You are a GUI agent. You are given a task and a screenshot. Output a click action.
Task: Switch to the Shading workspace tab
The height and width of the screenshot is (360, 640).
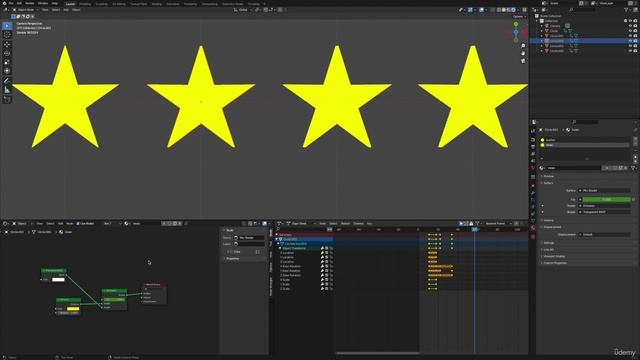tap(157, 4)
